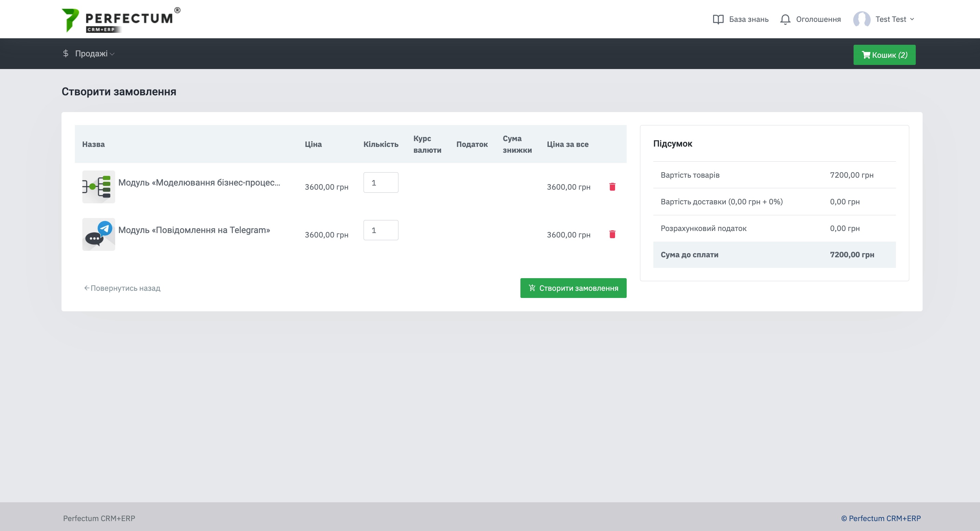Viewport: 980px width, 531px height.
Task: Click the dollar sign sales icon
Action: [65, 54]
